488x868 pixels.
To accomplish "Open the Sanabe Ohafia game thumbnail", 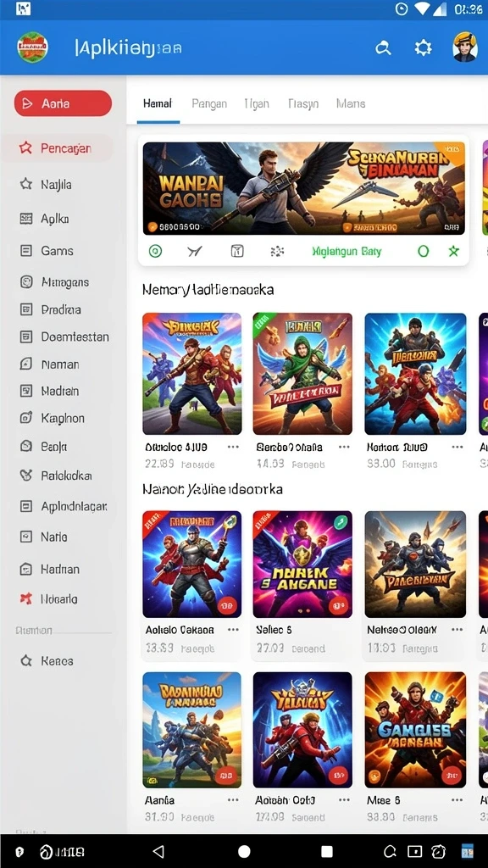I will coord(302,374).
